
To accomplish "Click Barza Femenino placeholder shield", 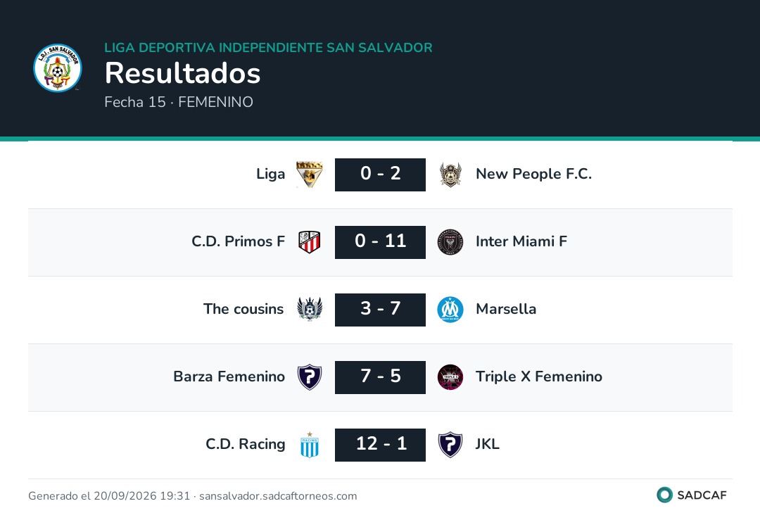I will point(309,377).
